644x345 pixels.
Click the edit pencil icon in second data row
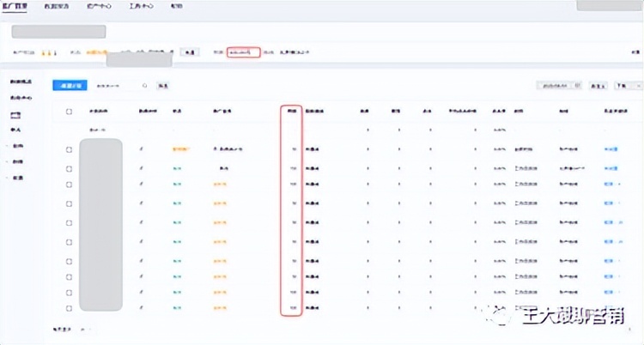tap(141, 168)
